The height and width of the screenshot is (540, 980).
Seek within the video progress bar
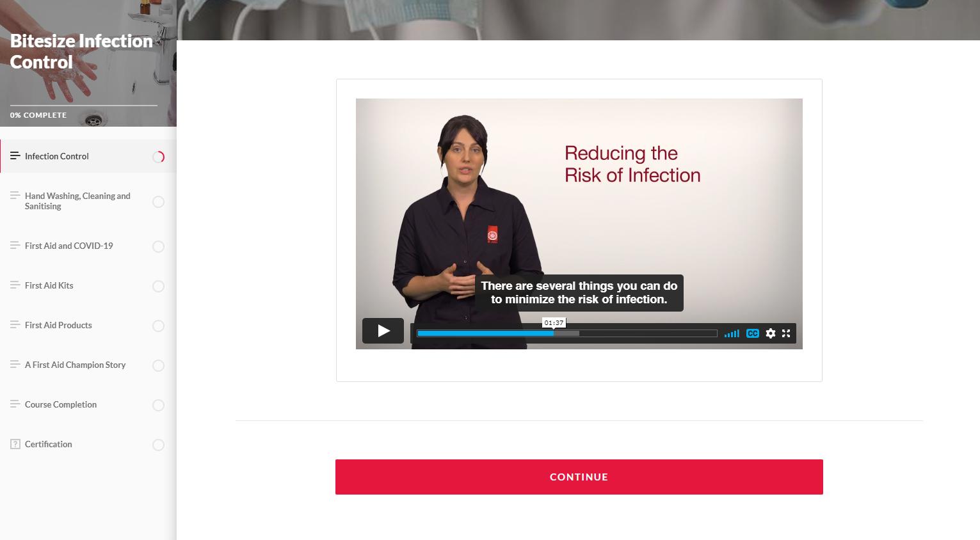tap(567, 333)
